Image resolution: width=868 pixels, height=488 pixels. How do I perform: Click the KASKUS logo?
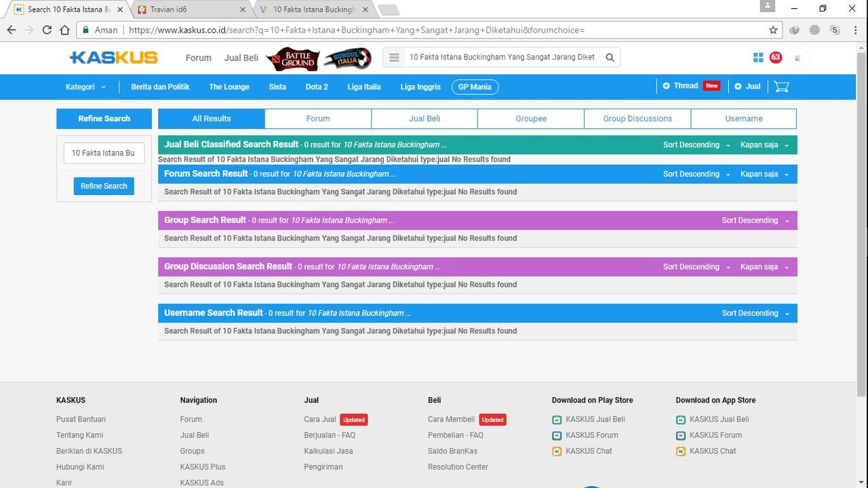click(114, 58)
